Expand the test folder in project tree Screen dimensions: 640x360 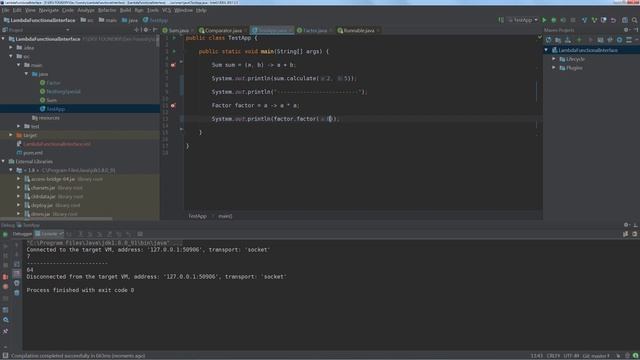[x=19, y=127]
